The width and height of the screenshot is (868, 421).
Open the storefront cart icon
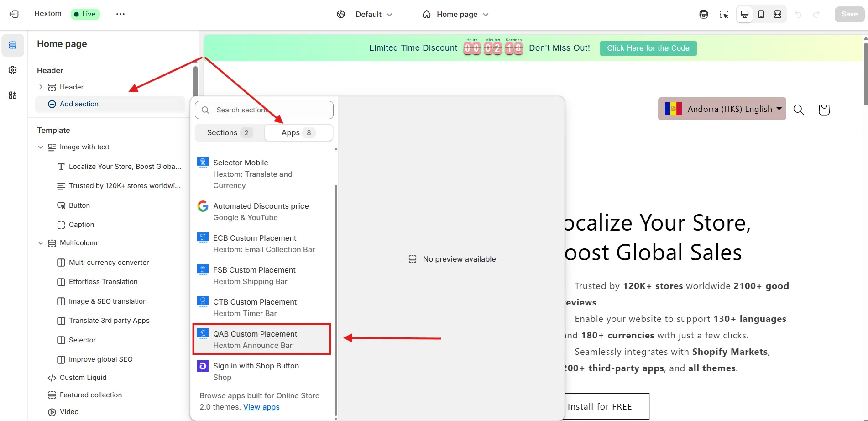824,110
